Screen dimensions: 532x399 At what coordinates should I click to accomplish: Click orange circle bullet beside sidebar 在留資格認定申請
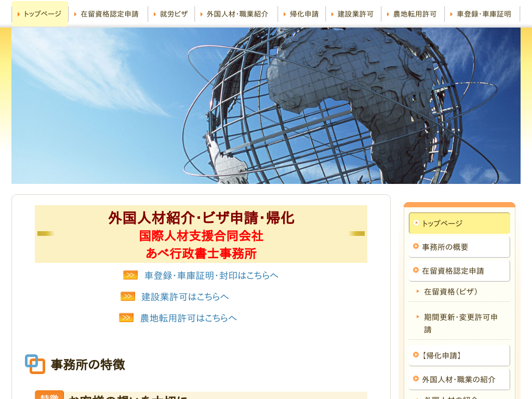[416, 270]
